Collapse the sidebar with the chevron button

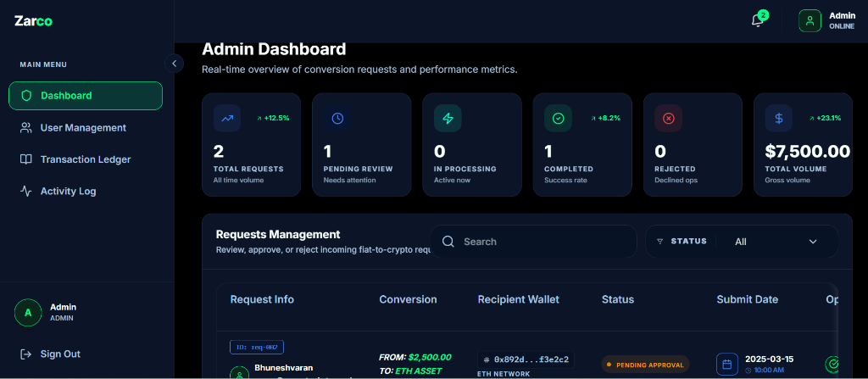(174, 64)
